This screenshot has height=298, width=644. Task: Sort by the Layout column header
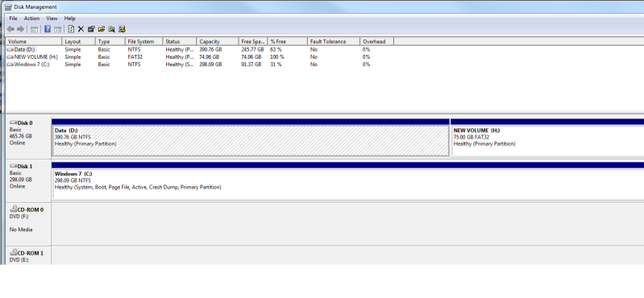(x=79, y=41)
